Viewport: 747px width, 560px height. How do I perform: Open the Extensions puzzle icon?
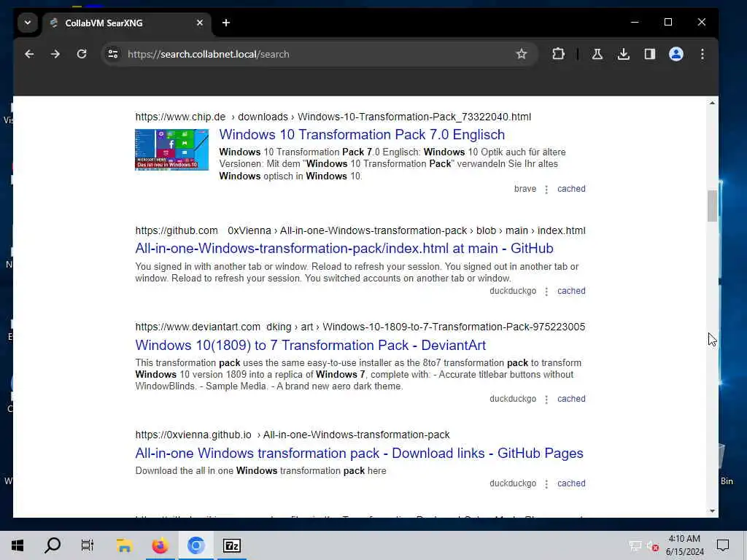tap(558, 54)
